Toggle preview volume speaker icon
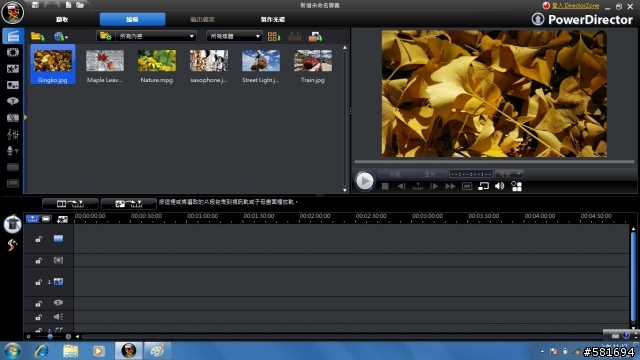 click(499, 186)
